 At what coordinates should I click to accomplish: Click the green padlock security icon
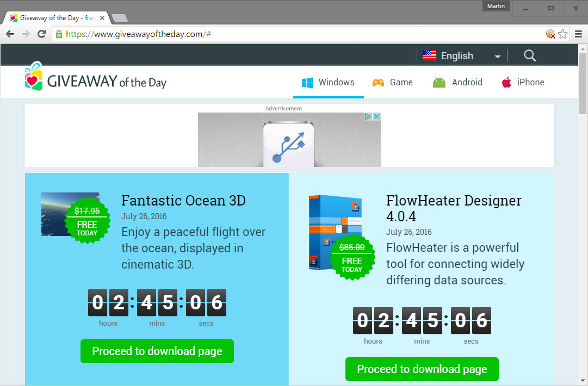pyautogui.click(x=59, y=34)
